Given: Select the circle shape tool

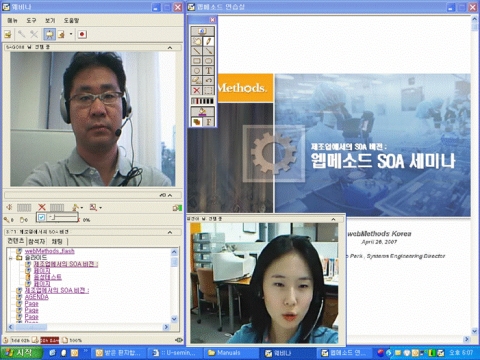Looking at the screenshot, I should click(197, 71).
